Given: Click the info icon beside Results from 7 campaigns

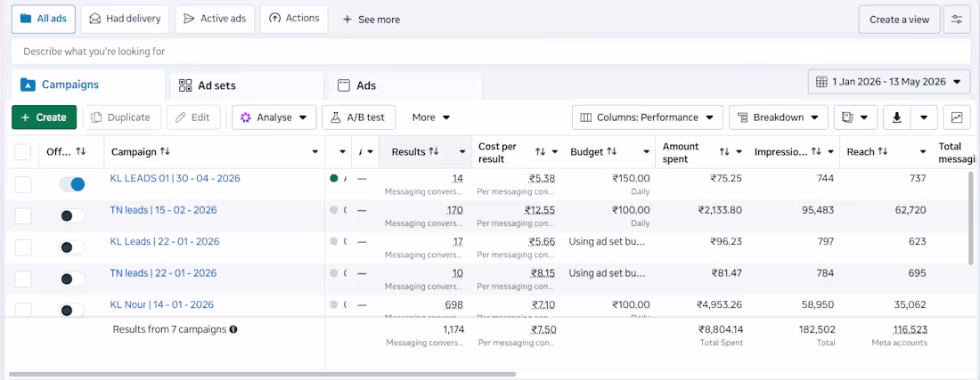Looking at the screenshot, I should coord(233,329).
